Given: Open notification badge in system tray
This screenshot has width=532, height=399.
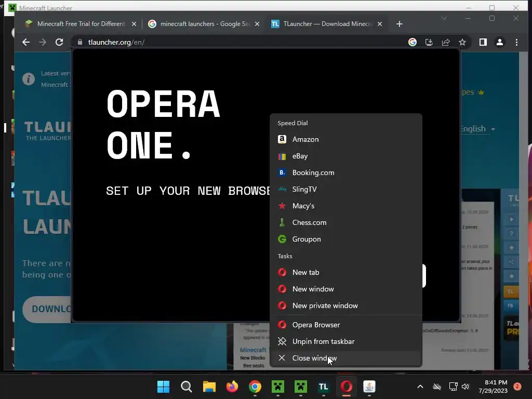Looking at the screenshot, I should (517, 387).
